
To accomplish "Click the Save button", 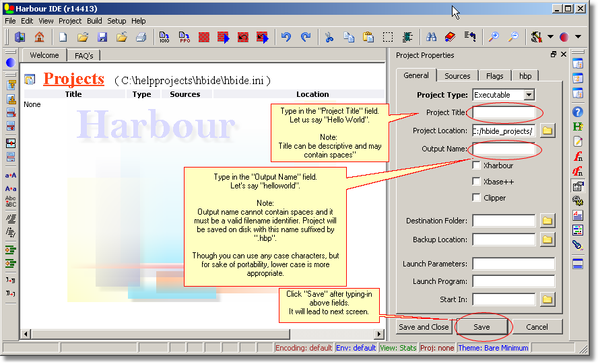I will coord(481,327).
